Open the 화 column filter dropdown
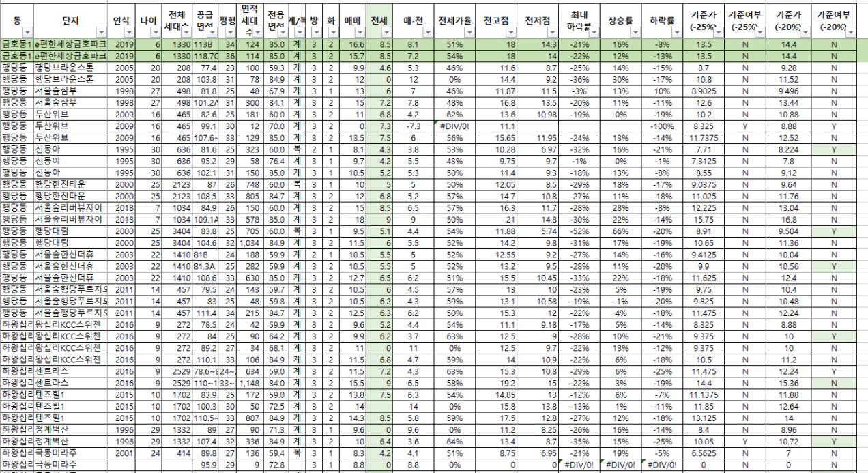 334,32
